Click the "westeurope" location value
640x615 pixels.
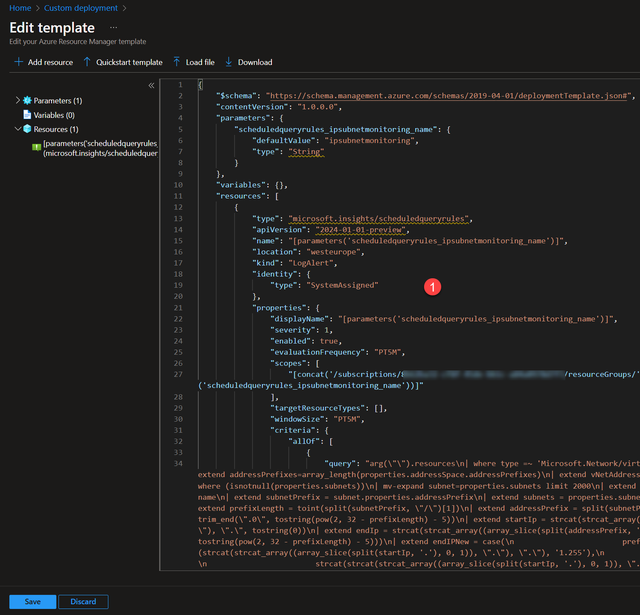(x=333, y=252)
